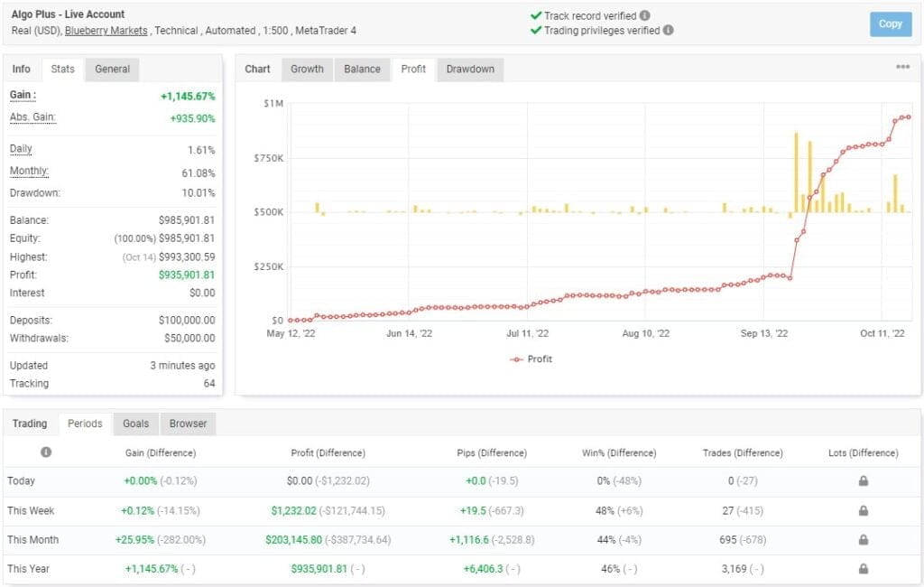This screenshot has height=587, width=924.
Task: Select the General tab in the stats panel
Action: [111, 69]
